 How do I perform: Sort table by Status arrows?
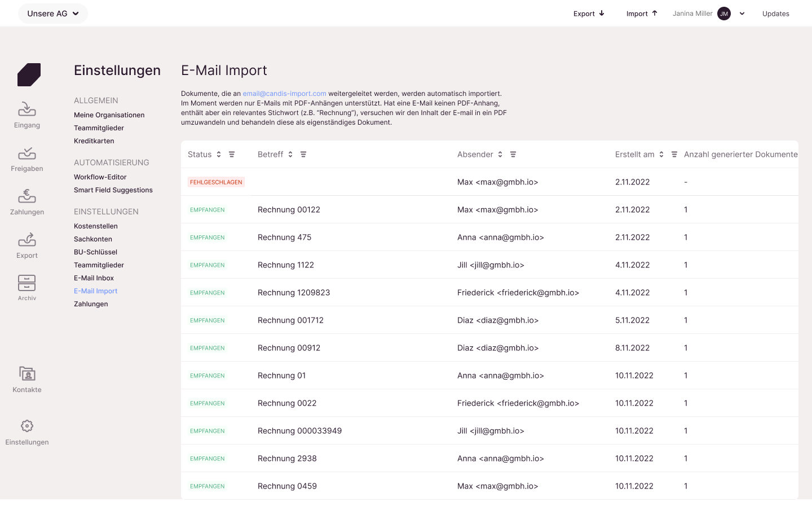(x=219, y=155)
